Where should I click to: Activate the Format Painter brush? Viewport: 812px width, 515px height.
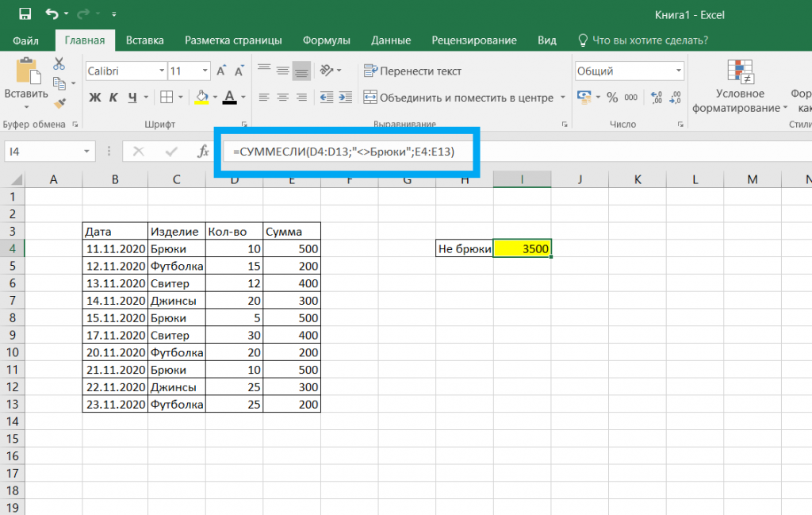pos(59,103)
